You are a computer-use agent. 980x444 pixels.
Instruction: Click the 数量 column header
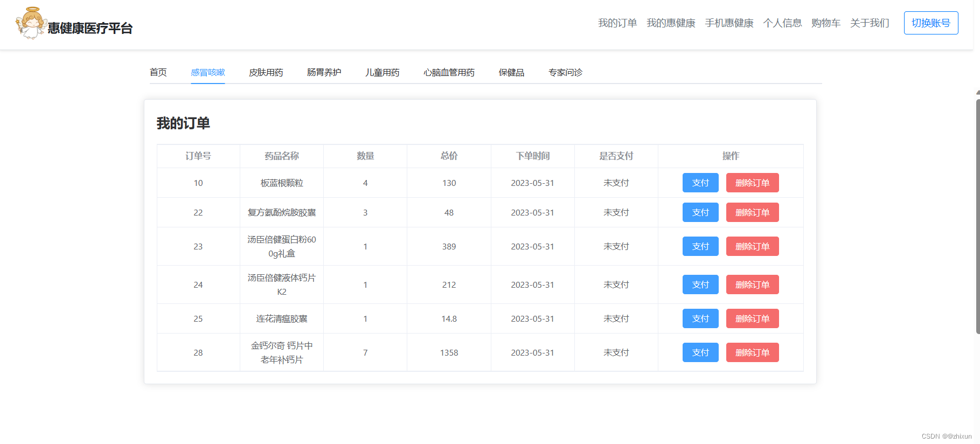pos(365,156)
